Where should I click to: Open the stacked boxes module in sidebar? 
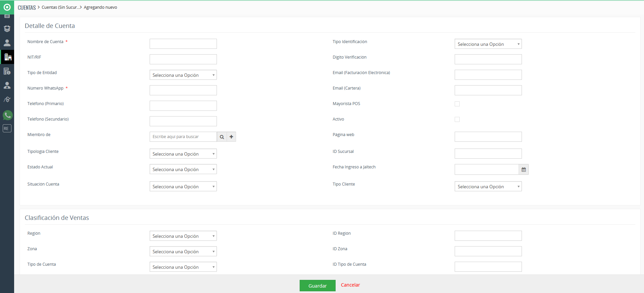click(x=7, y=29)
